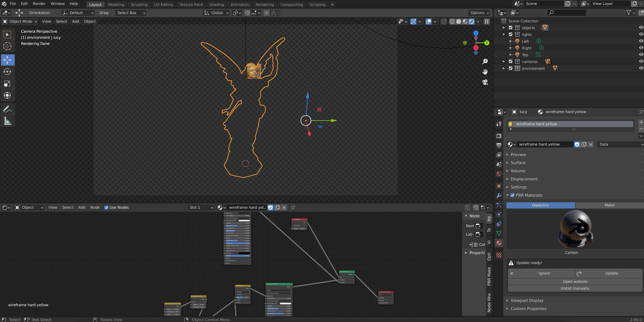Switch to solid viewport shading
The height and width of the screenshot is (322, 644).
coord(459,22)
